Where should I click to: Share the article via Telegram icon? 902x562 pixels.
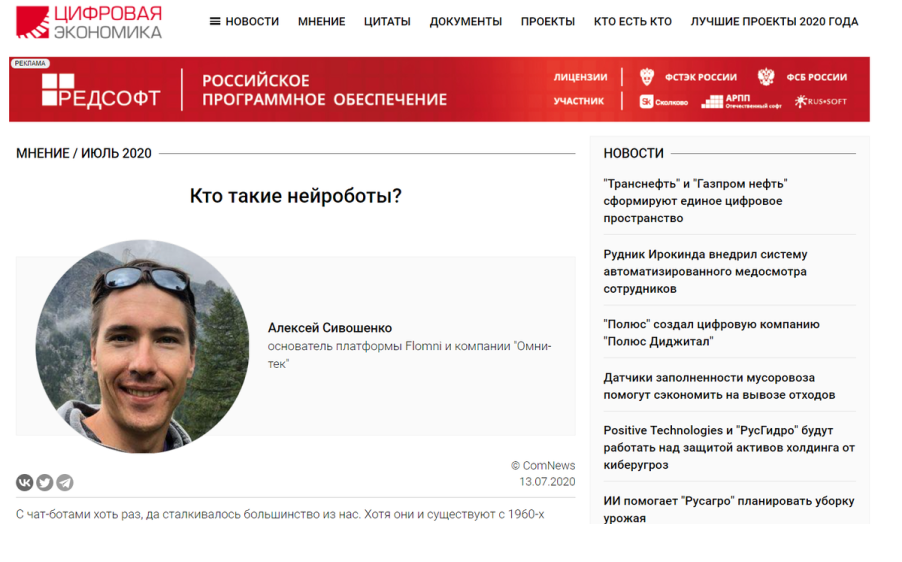tap(65, 483)
